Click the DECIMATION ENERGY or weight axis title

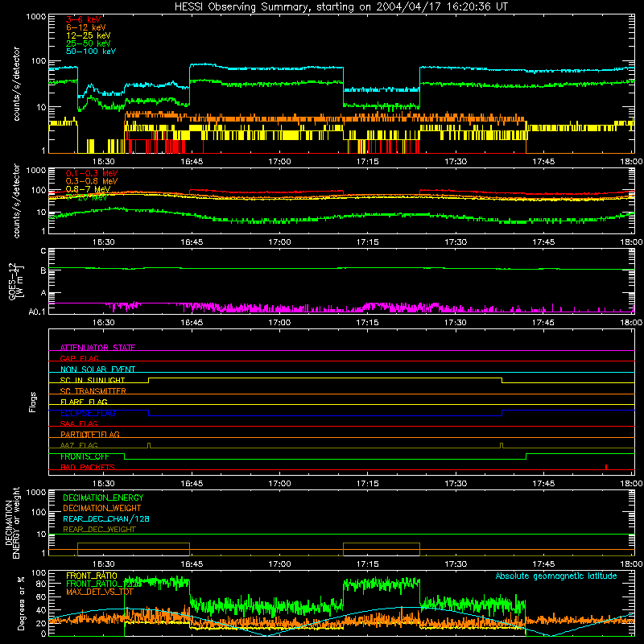click(x=12, y=522)
